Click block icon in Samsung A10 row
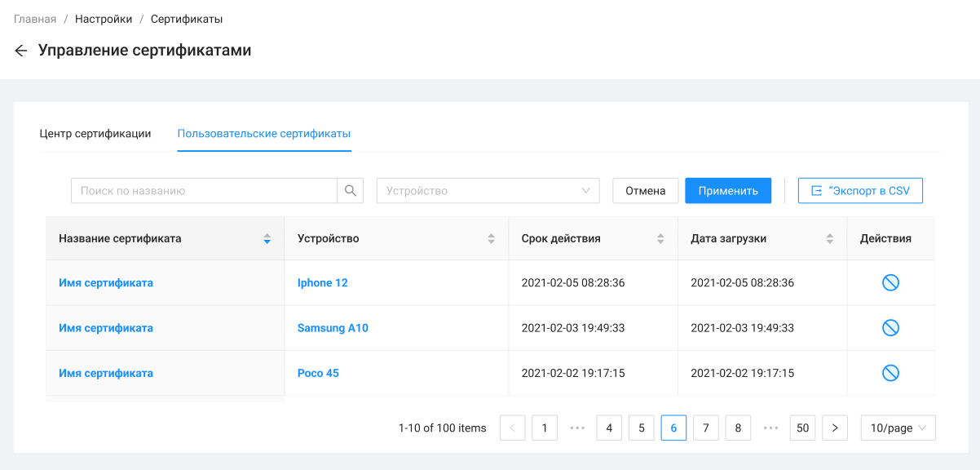This screenshot has height=470, width=980. (x=890, y=328)
